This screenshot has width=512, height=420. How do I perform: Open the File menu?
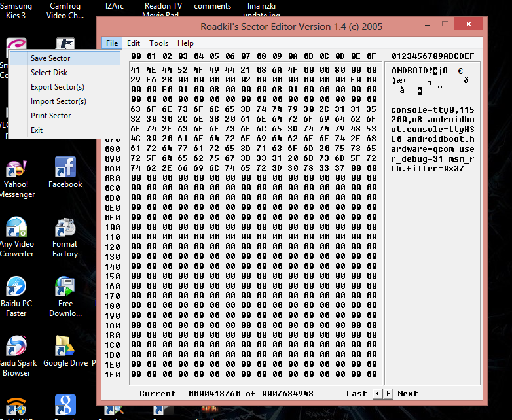pyautogui.click(x=112, y=43)
